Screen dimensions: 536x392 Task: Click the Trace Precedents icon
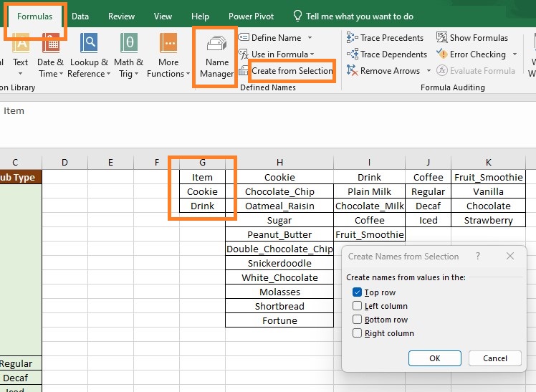[352, 37]
